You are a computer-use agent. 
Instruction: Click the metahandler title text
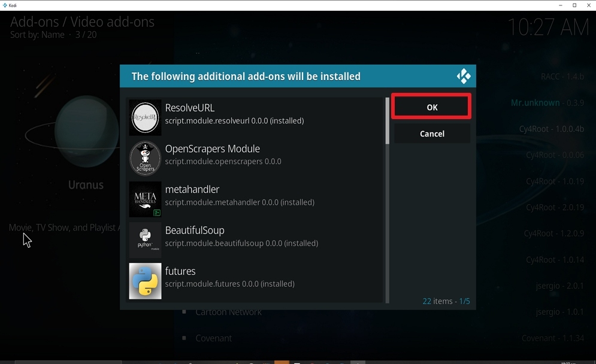coord(192,189)
